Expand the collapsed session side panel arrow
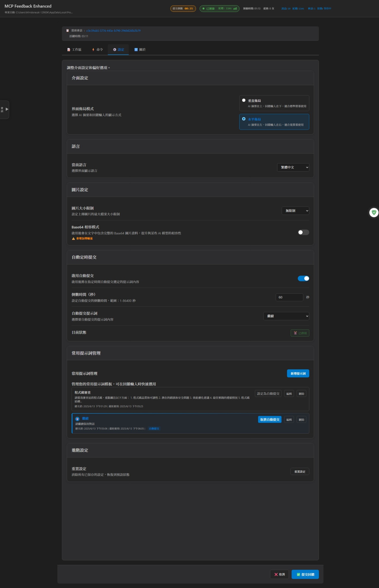 (x=7, y=109)
